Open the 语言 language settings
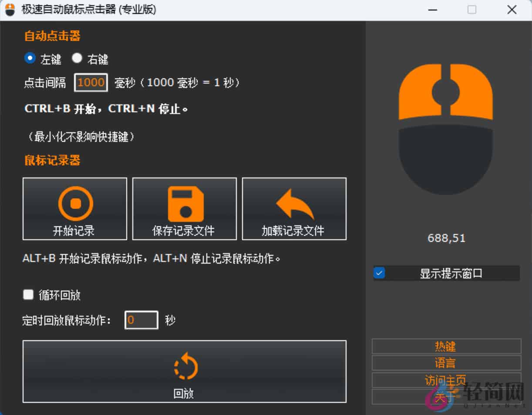This screenshot has height=415, width=532. [446, 363]
